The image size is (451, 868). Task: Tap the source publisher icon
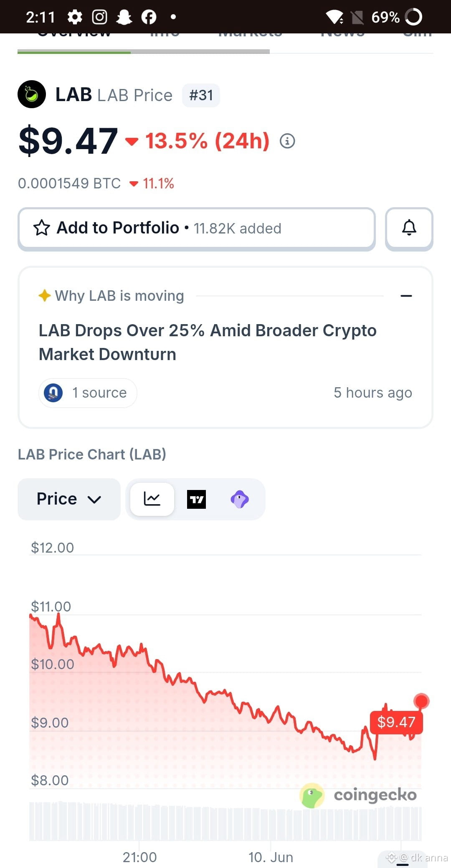pos(53,393)
